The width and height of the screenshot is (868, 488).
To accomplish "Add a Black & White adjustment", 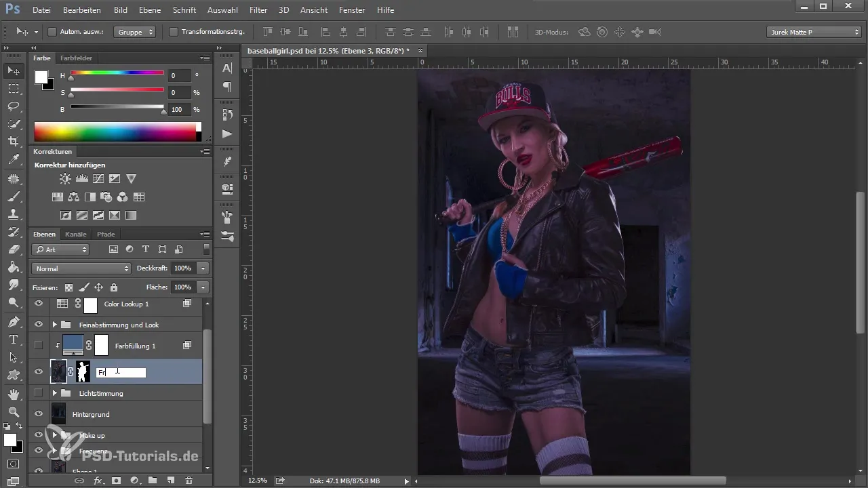I will (90, 197).
